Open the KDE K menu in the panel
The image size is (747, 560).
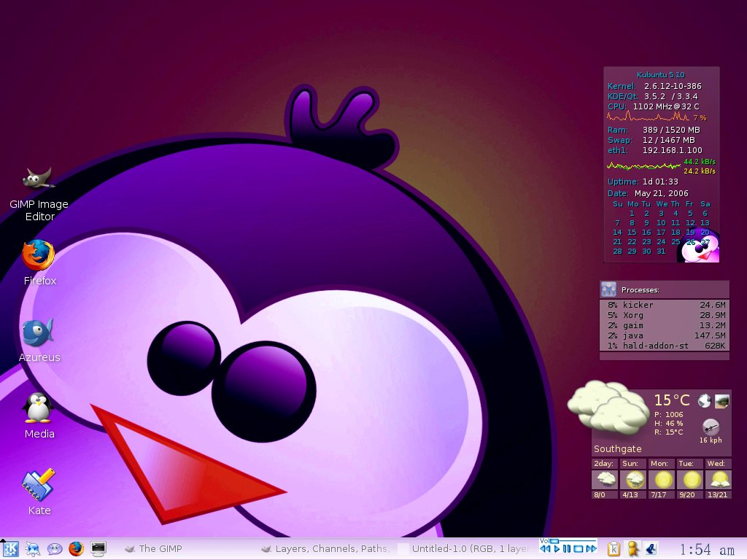click(x=10, y=549)
